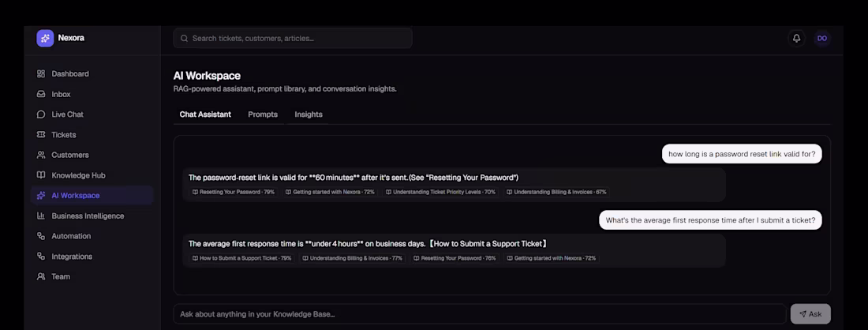Click the AI Workspace sparkle icon

click(41, 196)
